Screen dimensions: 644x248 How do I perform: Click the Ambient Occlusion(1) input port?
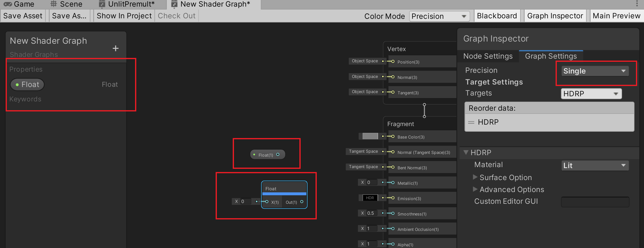pos(393,229)
